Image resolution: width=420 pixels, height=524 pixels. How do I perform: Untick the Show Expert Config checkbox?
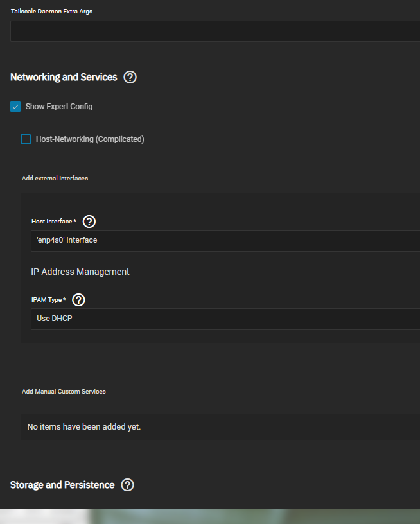click(15, 107)
